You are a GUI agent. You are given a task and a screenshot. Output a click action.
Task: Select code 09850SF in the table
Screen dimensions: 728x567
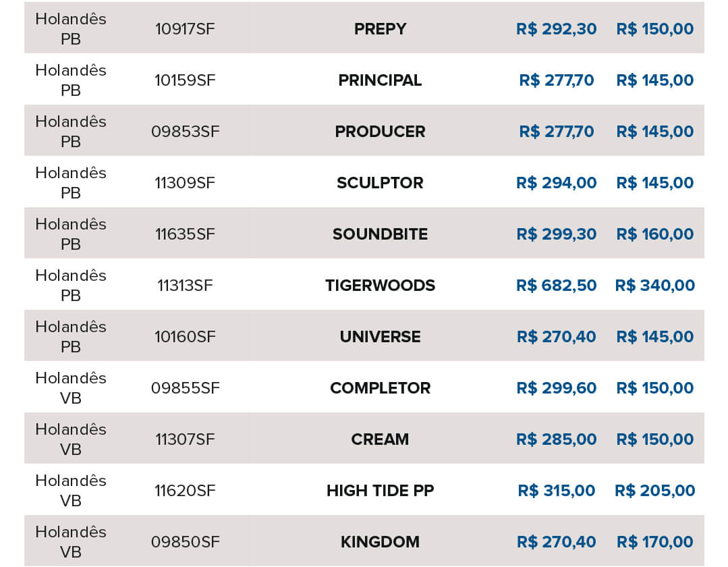click(x=185, y=542)
